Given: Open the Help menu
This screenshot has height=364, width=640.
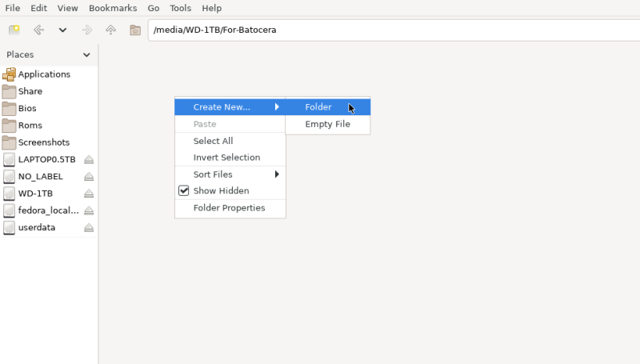Looking at the screenshot, I should (211, 8).
